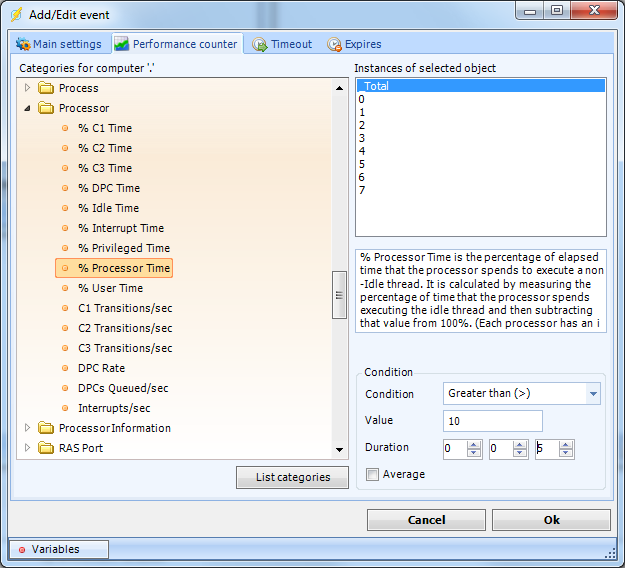This screenshot has width=625, height=568.
Task: Expand the ProcessorInformation category
Action: [27, 428]
